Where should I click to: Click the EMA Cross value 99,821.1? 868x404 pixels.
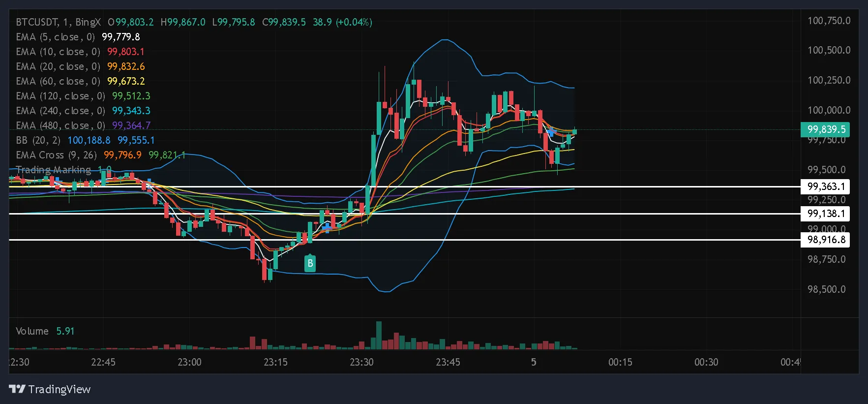pyautogui.click(x=167, y=155)
